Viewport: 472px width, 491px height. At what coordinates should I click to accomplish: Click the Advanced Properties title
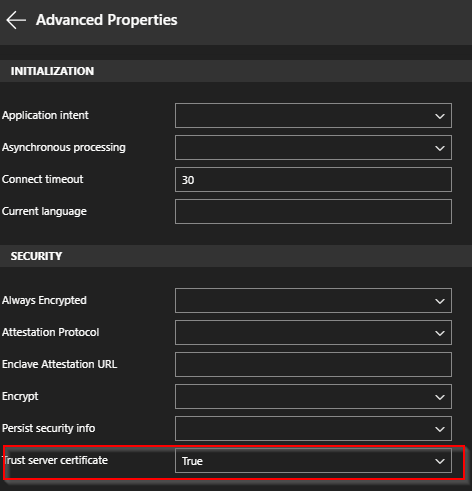coord(107,20)
